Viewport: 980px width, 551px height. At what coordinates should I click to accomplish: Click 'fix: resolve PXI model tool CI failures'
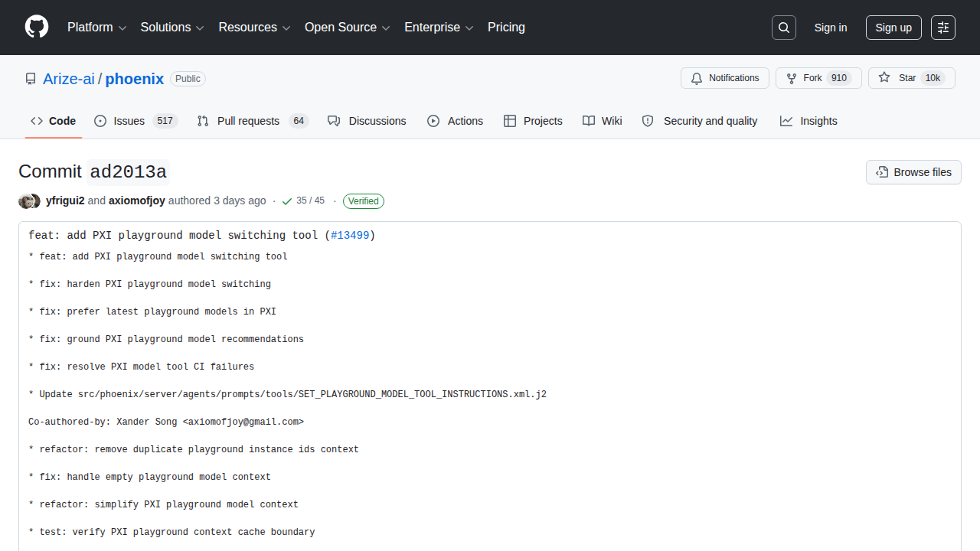[x=141, y=367]
